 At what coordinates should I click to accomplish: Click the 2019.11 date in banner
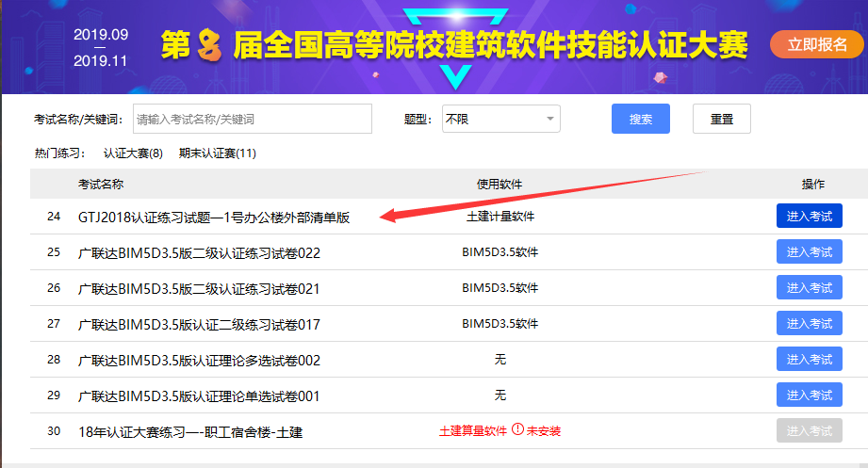click(x=100, y=61)
